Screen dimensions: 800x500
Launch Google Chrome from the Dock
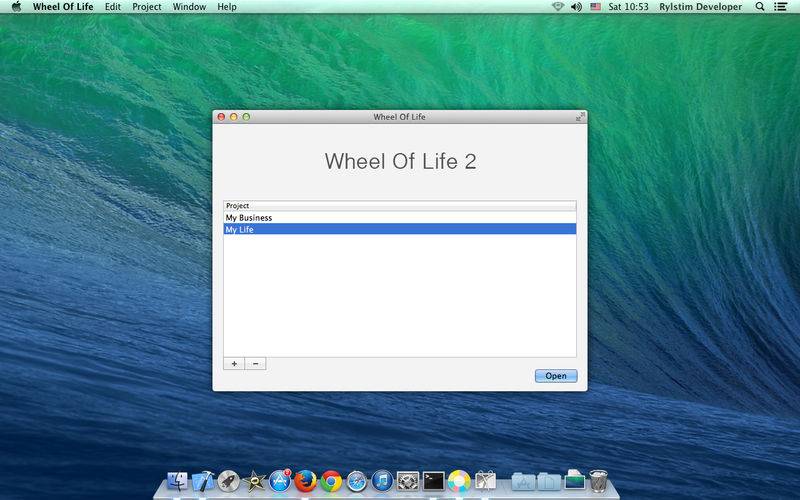331,481
